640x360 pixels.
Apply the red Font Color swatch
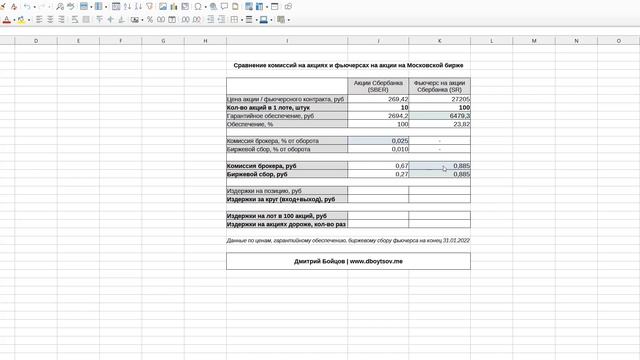(7, 20)
